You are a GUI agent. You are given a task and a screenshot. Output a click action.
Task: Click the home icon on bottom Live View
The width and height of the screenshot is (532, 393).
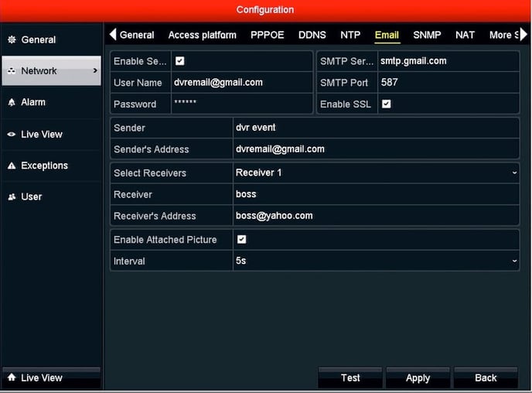pyautogui.click(x=12, y=378)
